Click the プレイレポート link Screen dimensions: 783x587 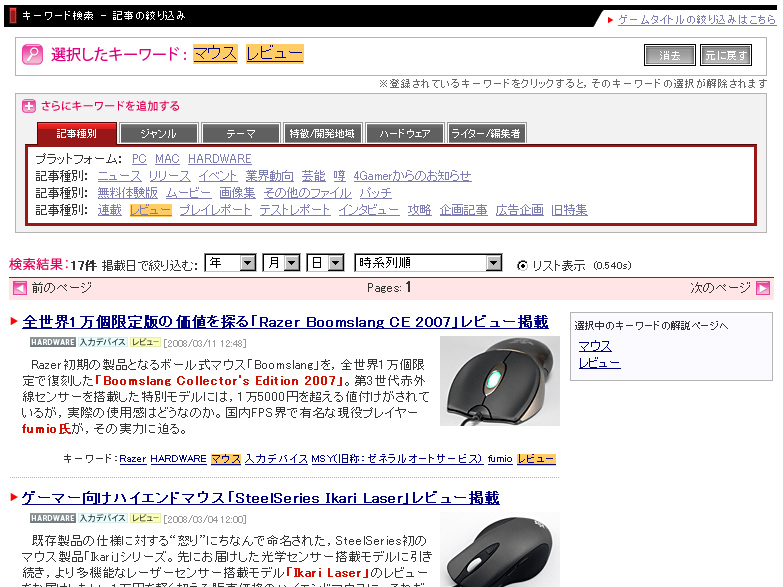215,210
